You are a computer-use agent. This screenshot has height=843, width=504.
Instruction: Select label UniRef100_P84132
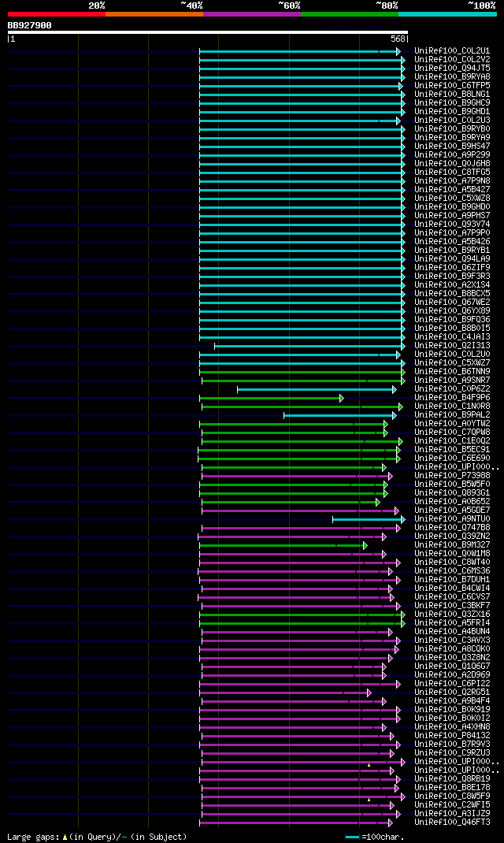point(452,736)
